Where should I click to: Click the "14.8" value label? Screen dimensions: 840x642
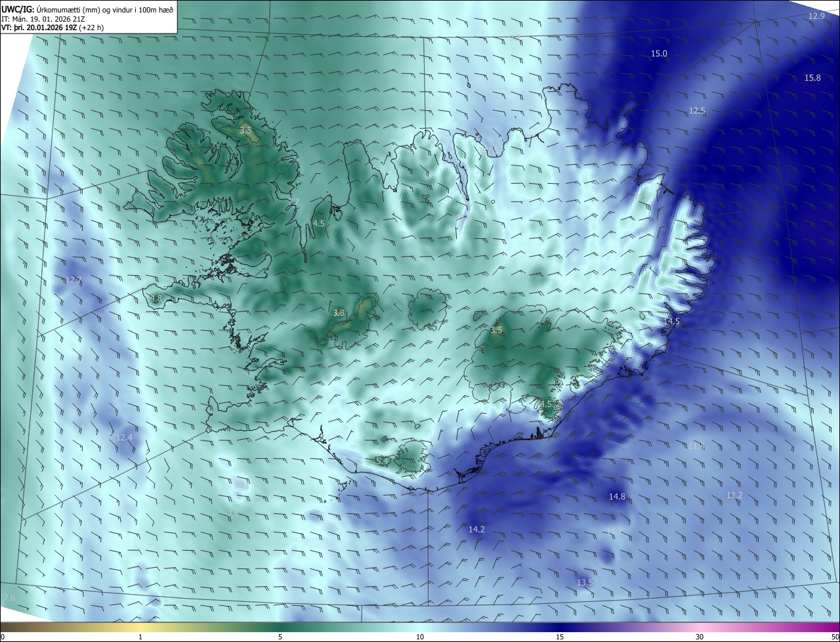[617, 497]
